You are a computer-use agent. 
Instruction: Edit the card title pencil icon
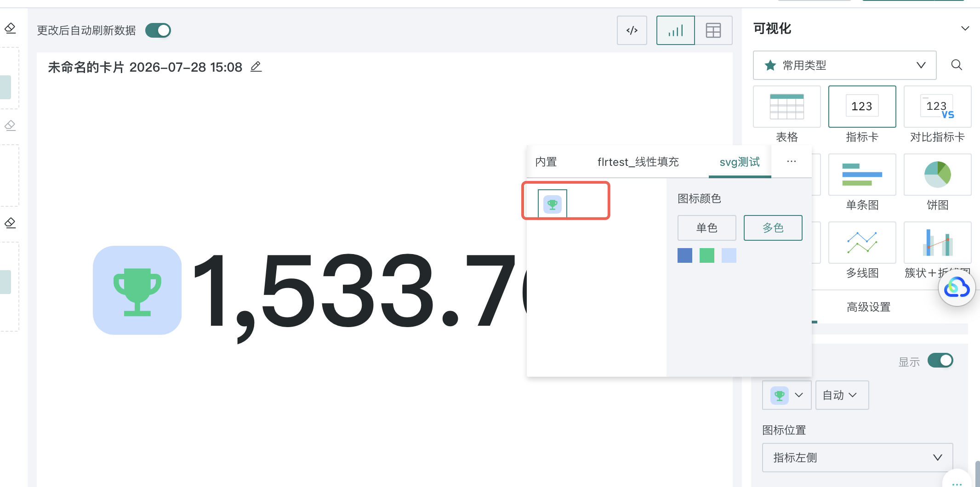click(256, 67)
